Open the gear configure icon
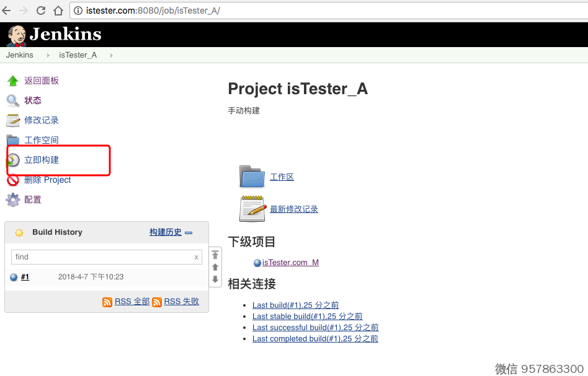The image size is (588, 376). pyautogui.click(x=13, y=199)
